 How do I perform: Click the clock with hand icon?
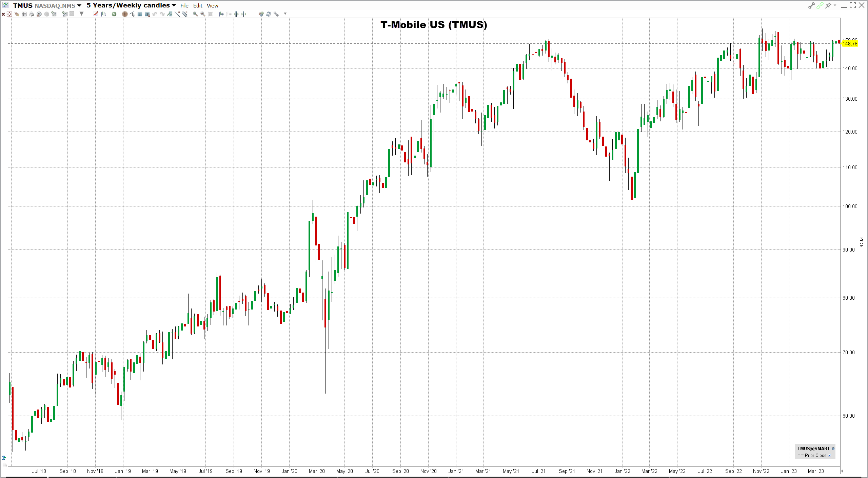pos(39,14)
